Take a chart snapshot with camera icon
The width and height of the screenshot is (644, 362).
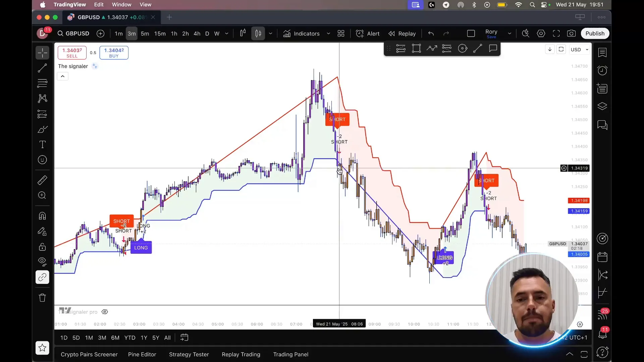pyautogui.click(x=571, y=34)
